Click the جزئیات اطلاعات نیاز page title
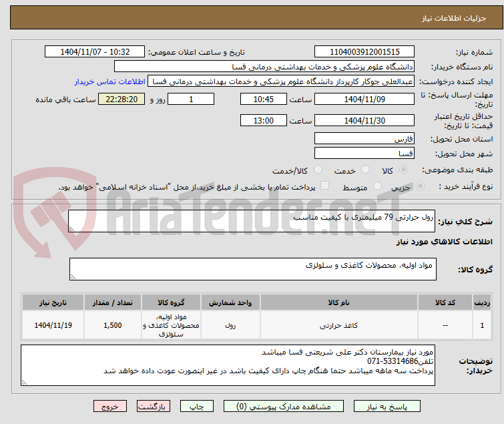 pyautogui.click(x=454, y=18)
